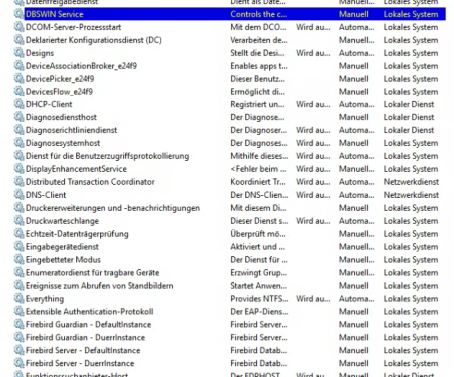Click the 'Wird au...' status of DHCP-Client
Image resolution: width=454 pixels, height=377 pixels.
click(x=313, y=104)
